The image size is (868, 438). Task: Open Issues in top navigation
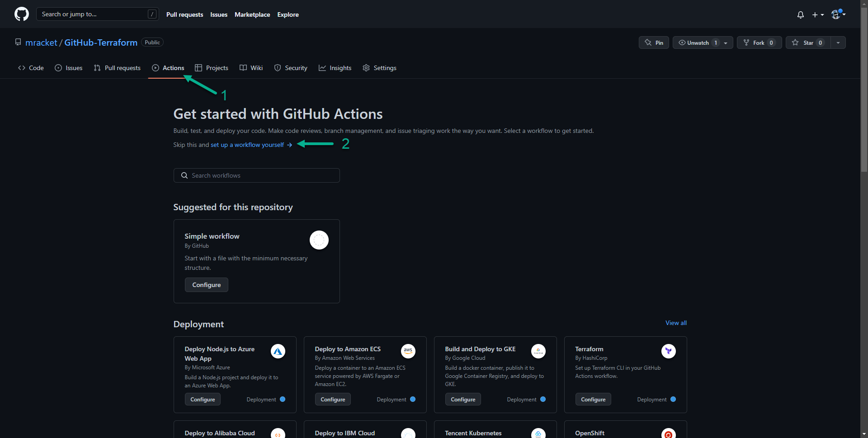coord(219,14)
